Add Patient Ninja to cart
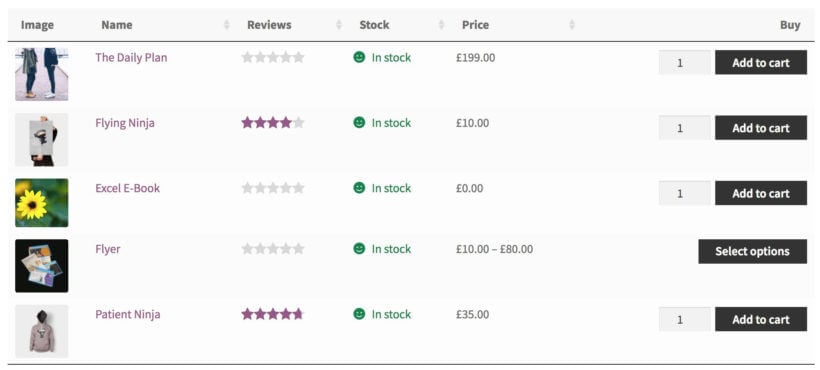820x370 pixels. (x=761, y=319)
